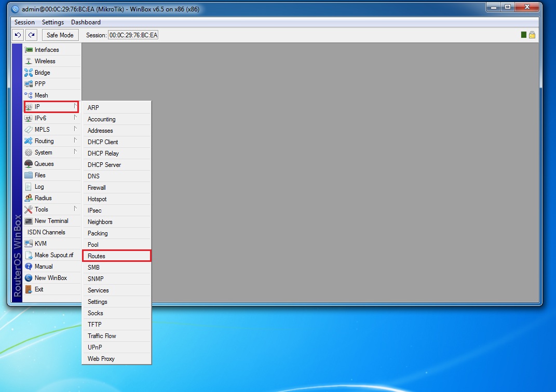This screenshot has width=556, height=392.
Task: Open SNMP entry
Action: pyautogui.click(x=117, y=279)
